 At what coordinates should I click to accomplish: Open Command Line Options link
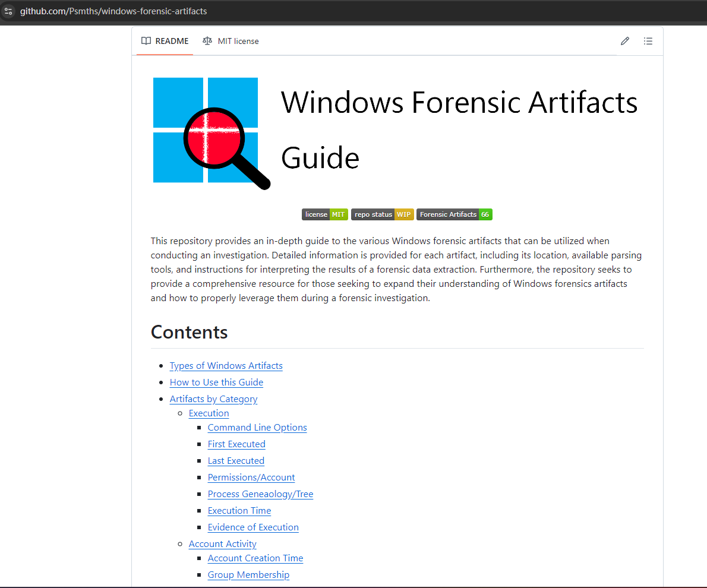click(257, 428)
